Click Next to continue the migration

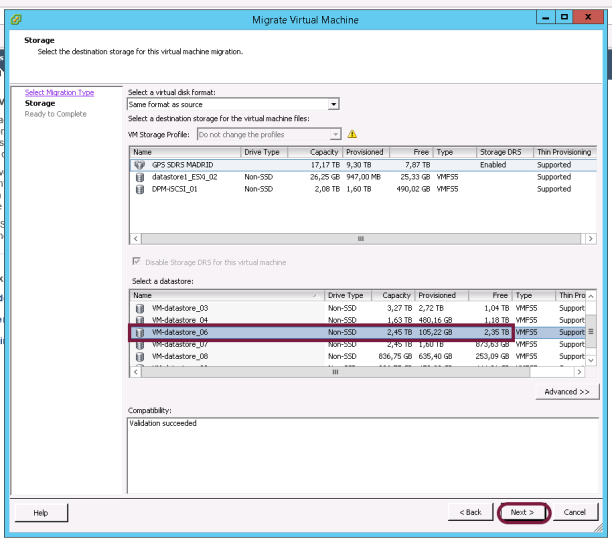pos(523,512)
